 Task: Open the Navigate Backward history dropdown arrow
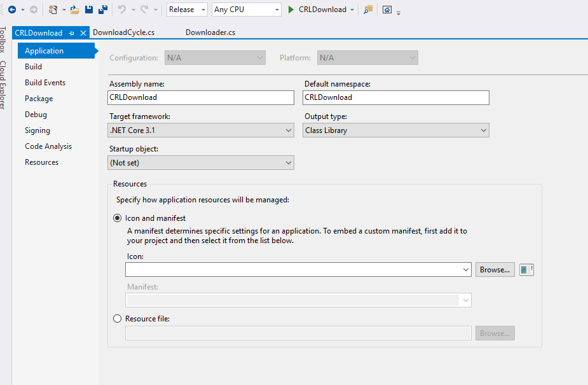23,10
